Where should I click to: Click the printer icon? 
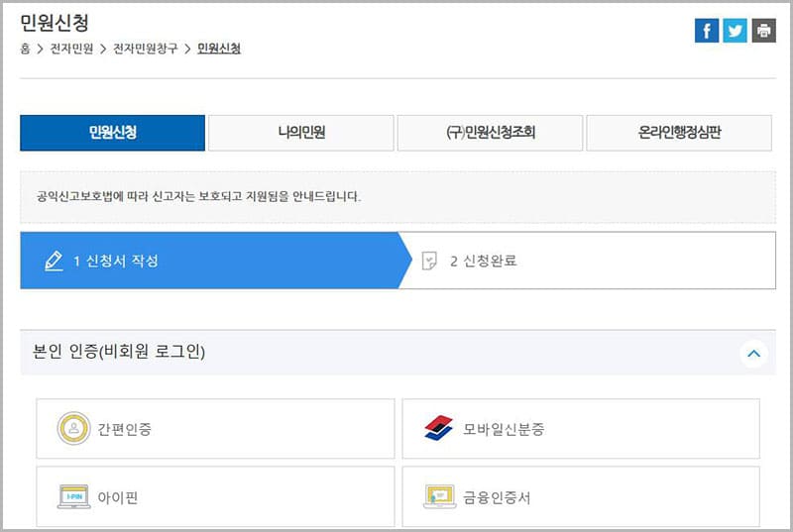(763, 31)
